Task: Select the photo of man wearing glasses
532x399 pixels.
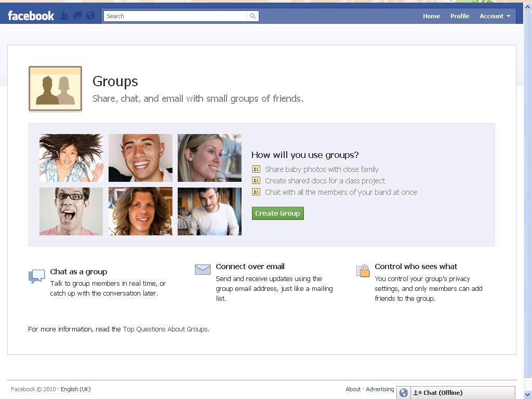Action: point(71,211)
